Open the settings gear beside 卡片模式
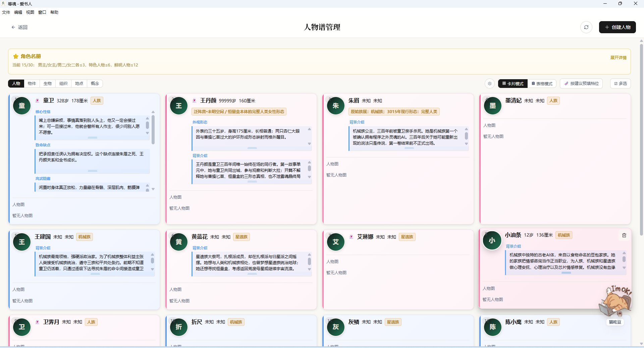 pyautogui.click(x=490, y=84)
